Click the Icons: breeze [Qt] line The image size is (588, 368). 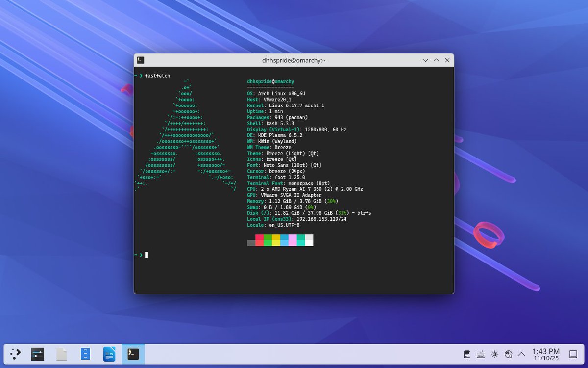[x=272, y=159]
